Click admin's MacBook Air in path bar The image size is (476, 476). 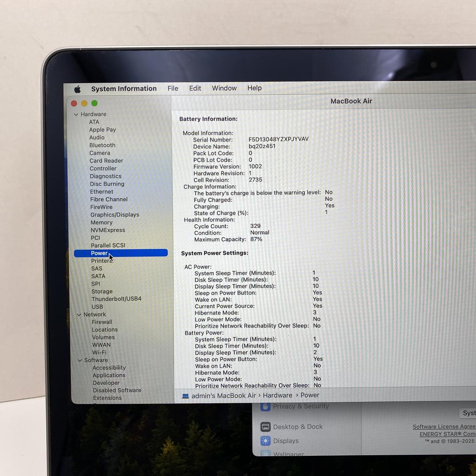coord(224,396)
